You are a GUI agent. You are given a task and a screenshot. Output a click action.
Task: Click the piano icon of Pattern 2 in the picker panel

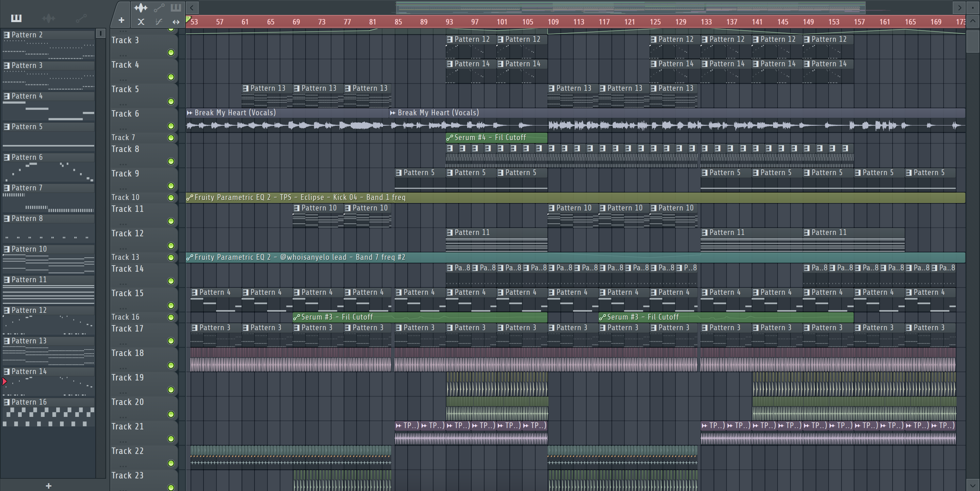point(6,35)
